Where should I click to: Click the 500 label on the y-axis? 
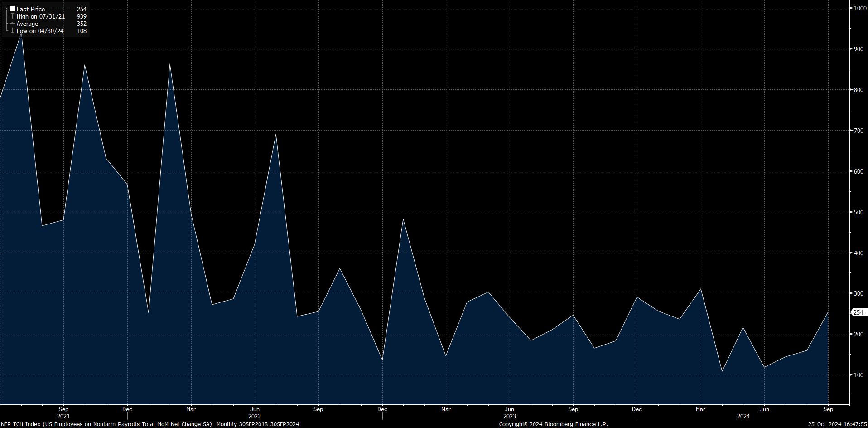[858, 212]
